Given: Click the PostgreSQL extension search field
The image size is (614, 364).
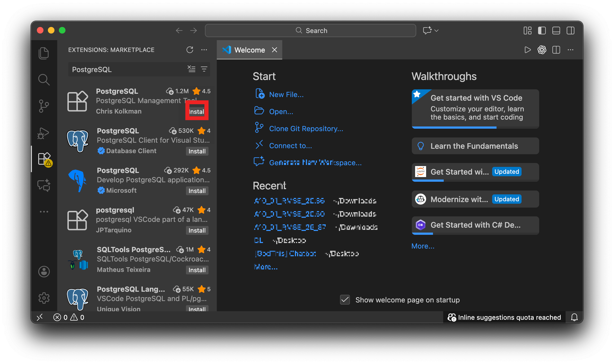Looking at the screenshot, I should 127,69.
